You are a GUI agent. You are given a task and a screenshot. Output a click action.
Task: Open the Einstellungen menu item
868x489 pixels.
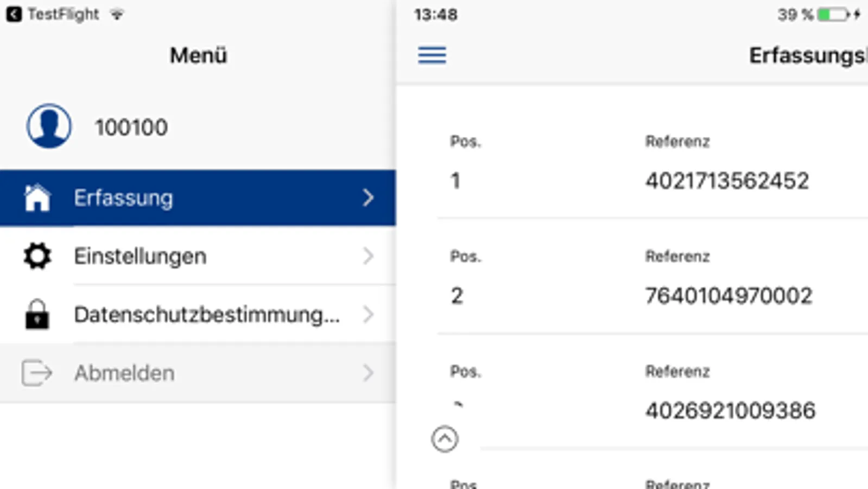coord(140,256)
